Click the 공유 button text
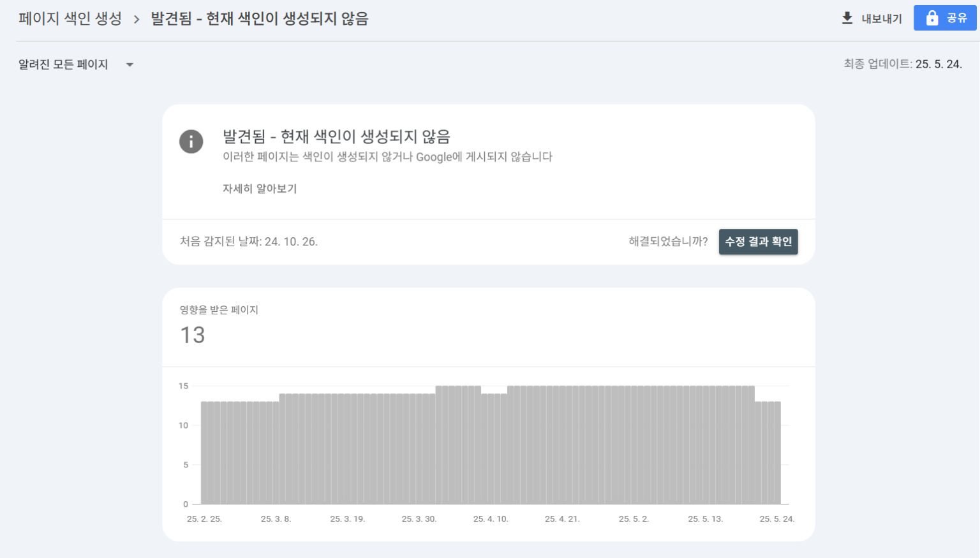The height and width of the screenshot is (558, 980). click(957, 18)
